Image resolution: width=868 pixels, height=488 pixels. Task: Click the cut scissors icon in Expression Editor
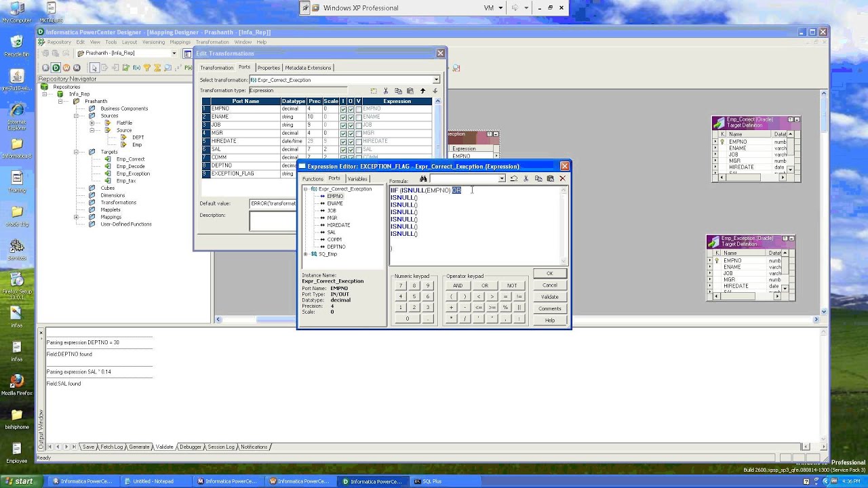[526, 179]
